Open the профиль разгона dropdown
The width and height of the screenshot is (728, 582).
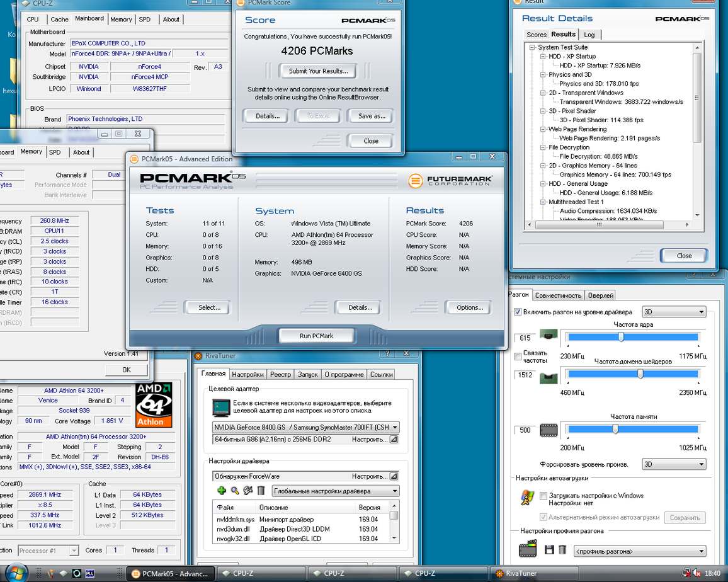coord(640,551)
